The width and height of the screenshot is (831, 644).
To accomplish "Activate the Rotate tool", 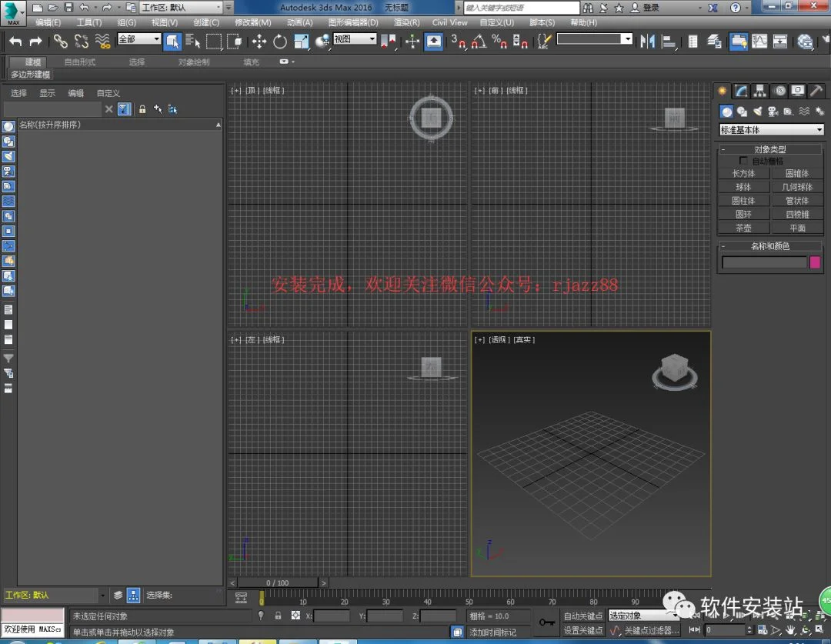I will (280, 42).
